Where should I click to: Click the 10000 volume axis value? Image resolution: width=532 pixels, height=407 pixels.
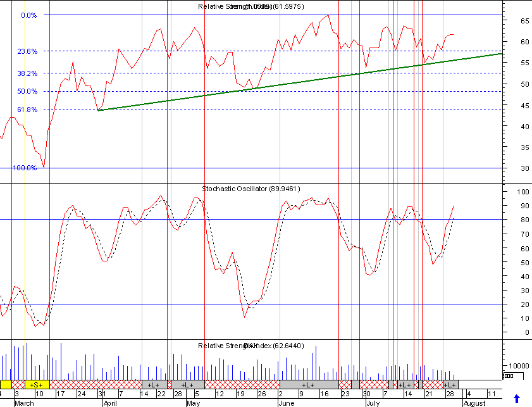[x=519, y=366]
